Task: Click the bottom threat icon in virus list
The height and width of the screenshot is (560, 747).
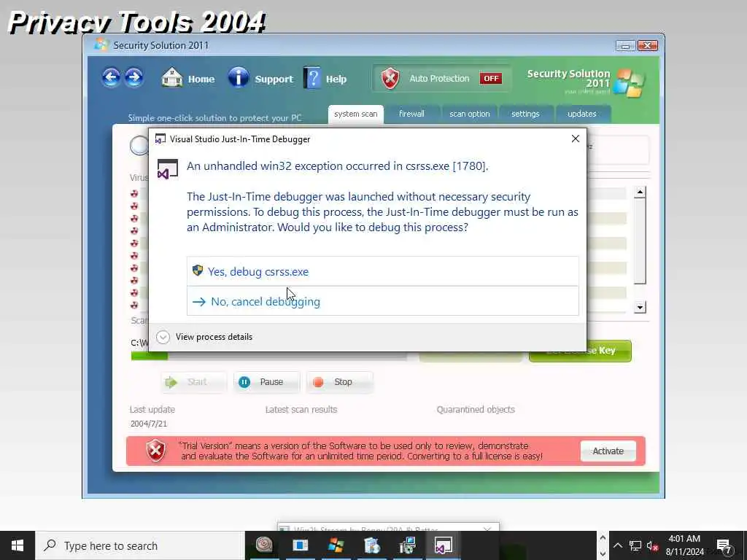Action: coord(134,305)
